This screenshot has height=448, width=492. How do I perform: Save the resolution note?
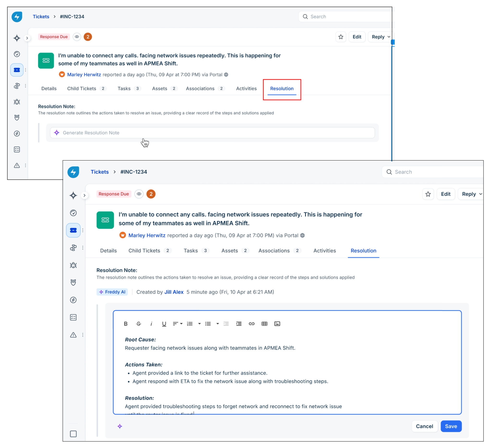(451, 426)
